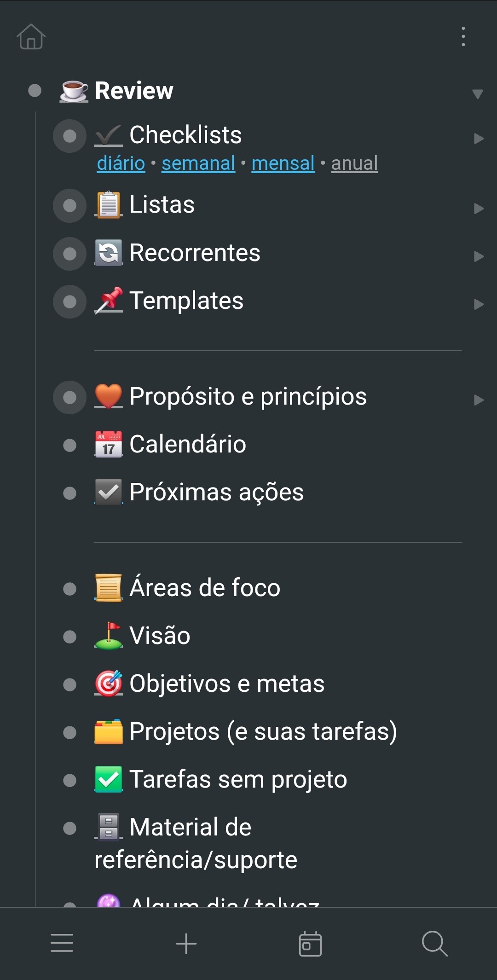Follow the diário link
497x980 pixels.
pyautogui.click(x=121, y=163)
